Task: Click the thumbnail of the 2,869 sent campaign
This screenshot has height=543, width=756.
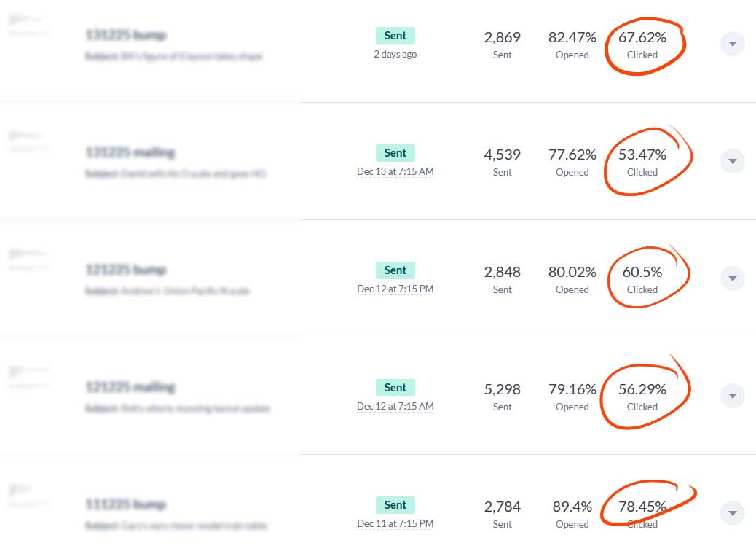Action: click(29, 26)
